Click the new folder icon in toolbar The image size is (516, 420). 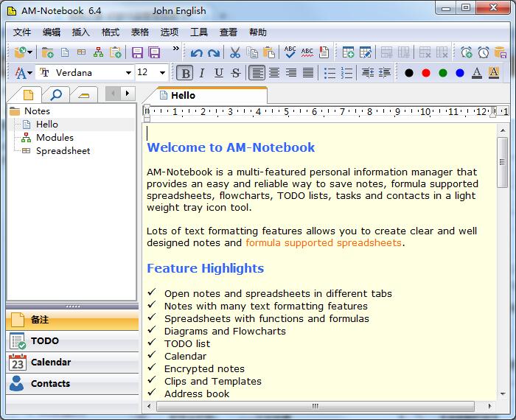[x=47, y=52]
